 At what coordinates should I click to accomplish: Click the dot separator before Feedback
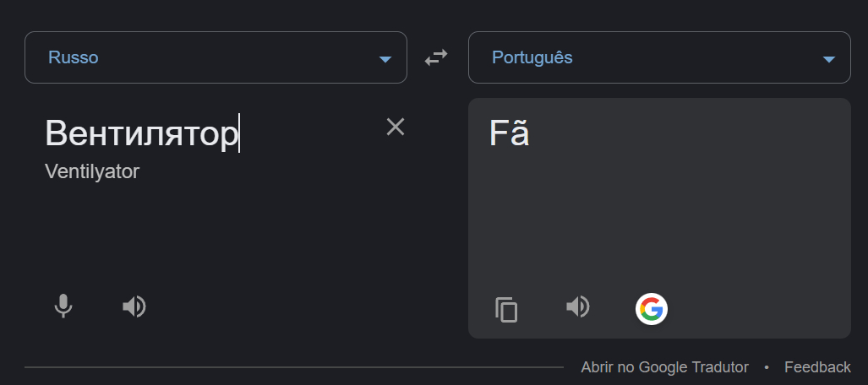tap(767, 367)
